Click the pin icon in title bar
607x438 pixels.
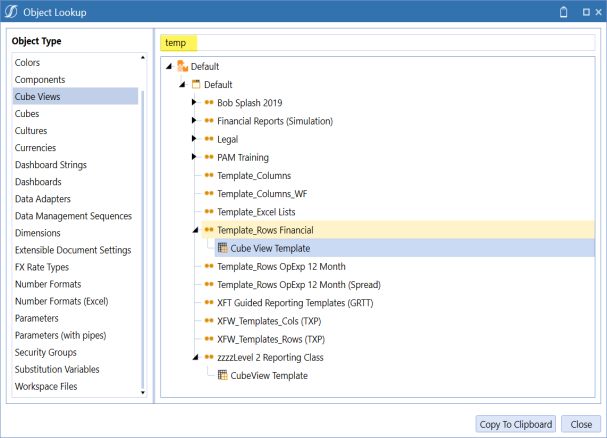(562, 12)
